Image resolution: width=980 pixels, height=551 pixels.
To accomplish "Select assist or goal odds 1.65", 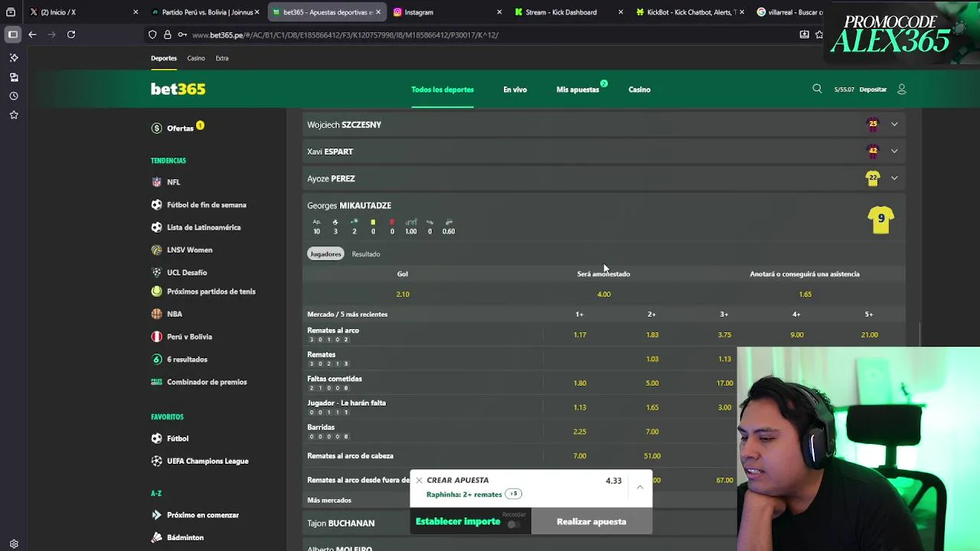I will (x=805, y=294).
